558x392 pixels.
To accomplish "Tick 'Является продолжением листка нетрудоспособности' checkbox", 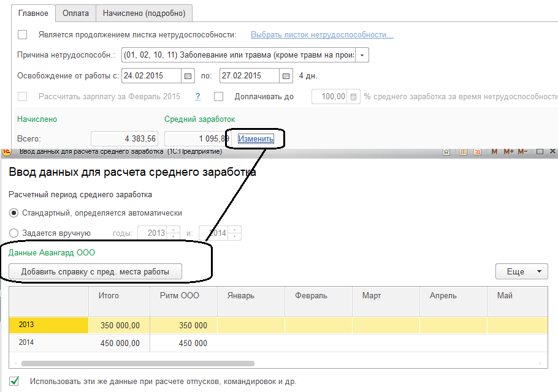I will (x=23, y=35).
